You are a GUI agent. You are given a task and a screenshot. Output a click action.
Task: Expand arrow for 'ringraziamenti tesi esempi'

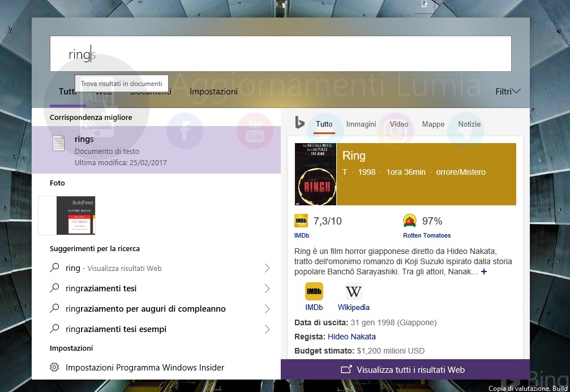coord(267,329)
